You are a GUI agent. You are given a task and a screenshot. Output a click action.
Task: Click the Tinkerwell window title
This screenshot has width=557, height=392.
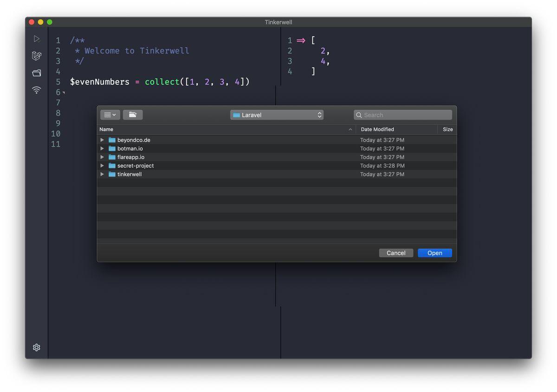point(278,22)
